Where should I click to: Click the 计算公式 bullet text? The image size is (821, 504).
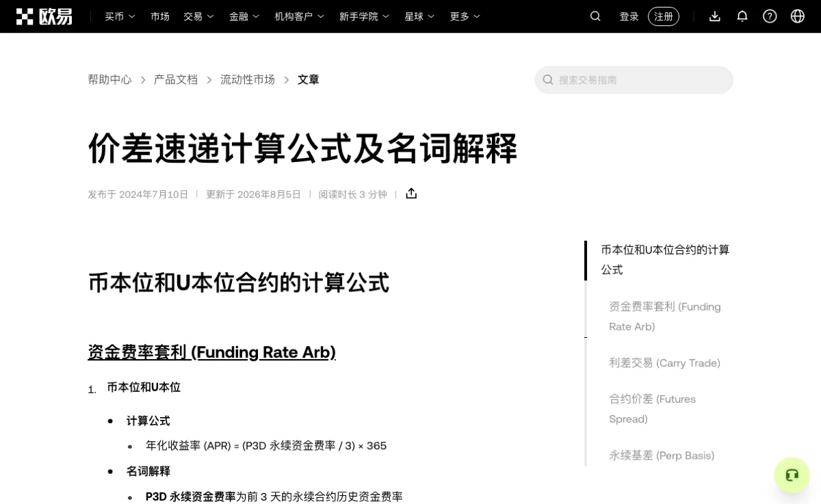point(148,421)
